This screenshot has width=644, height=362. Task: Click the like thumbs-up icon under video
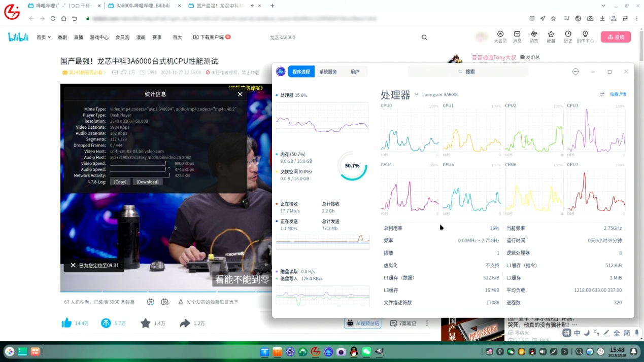[66, 323]
